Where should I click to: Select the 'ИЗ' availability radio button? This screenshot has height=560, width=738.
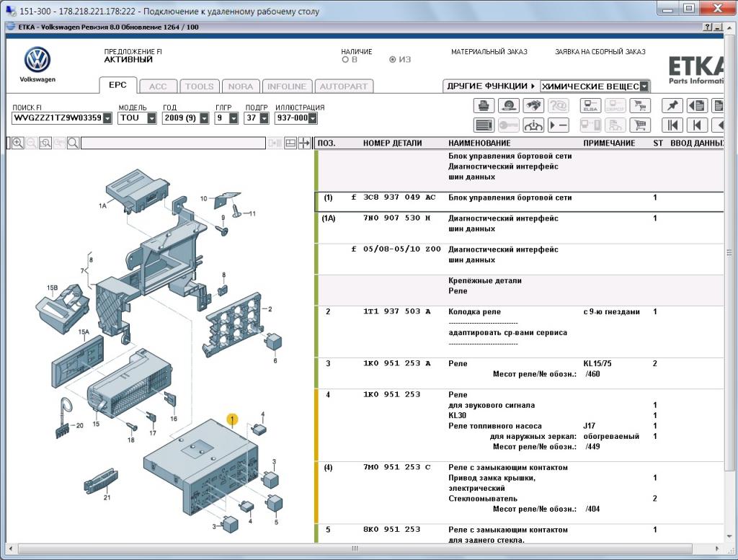[393, 60]
